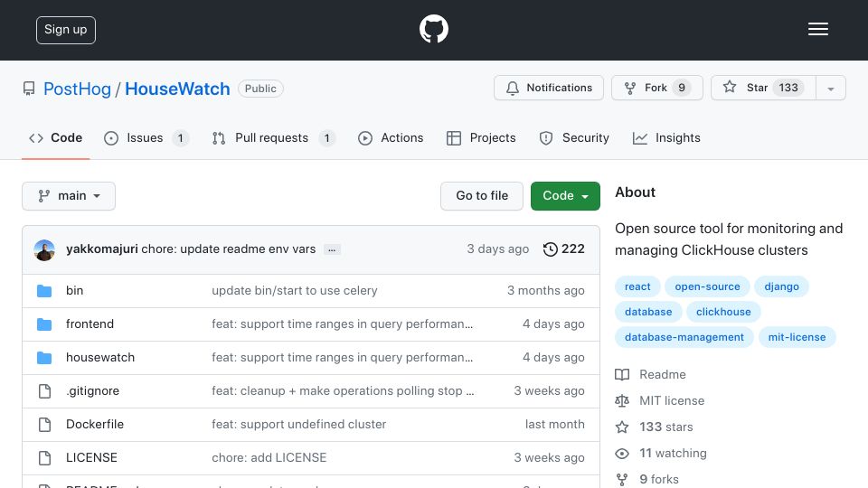Click the GitHub Octocat logo
This screenshot has height=488, width=868.
[x=433, y=29]
